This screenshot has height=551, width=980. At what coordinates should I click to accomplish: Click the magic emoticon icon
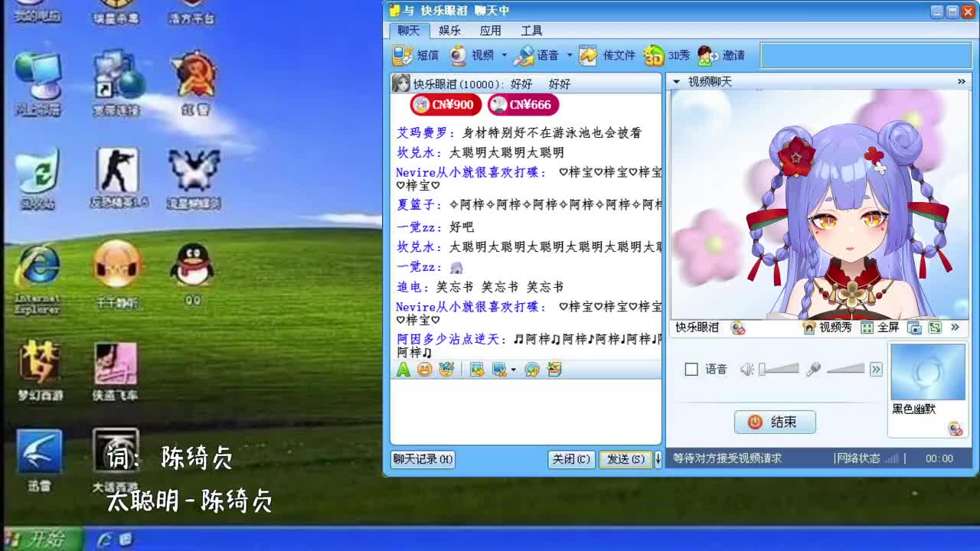tap(446, 370)
